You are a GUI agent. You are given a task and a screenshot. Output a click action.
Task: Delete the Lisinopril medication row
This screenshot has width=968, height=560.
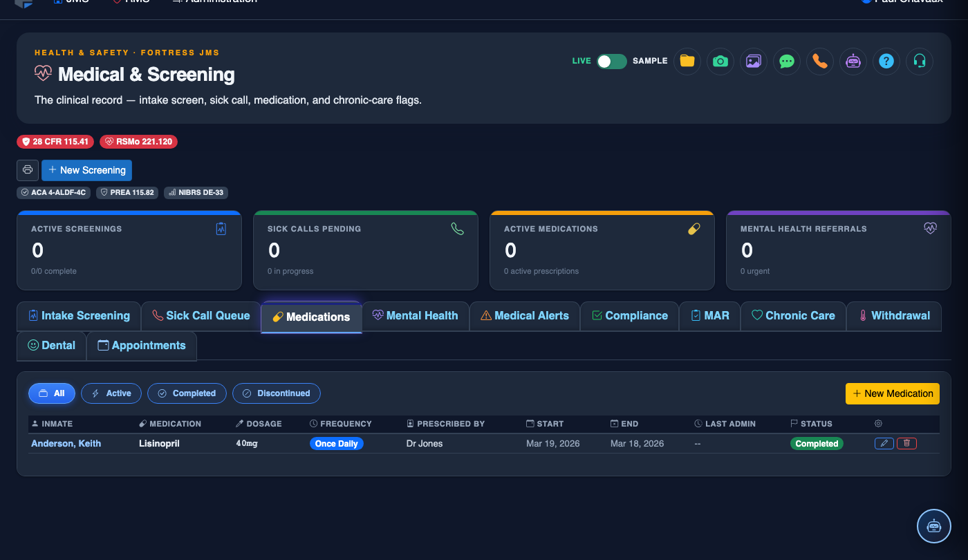(906, 444)
